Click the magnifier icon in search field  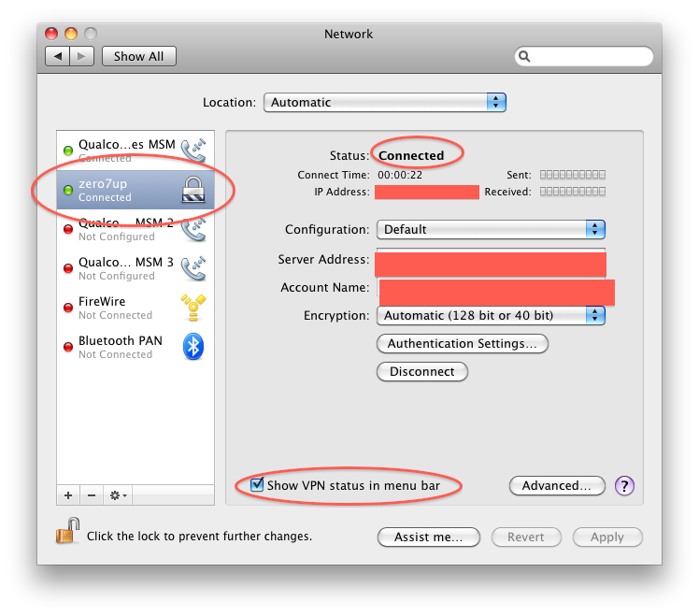(524, 56)
